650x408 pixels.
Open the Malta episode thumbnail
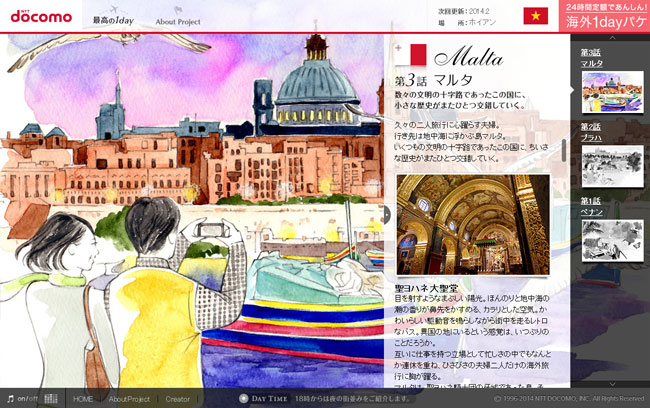pos(612,92)
